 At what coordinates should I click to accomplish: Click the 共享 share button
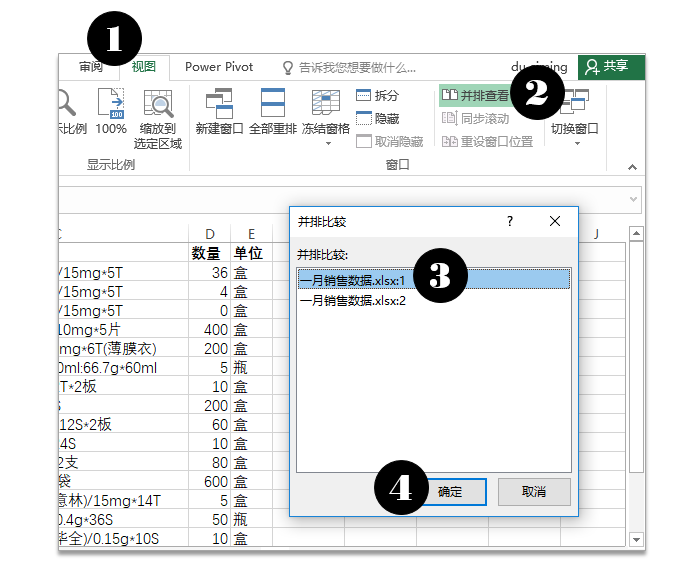pyautogui.click(x=611, y=67)
